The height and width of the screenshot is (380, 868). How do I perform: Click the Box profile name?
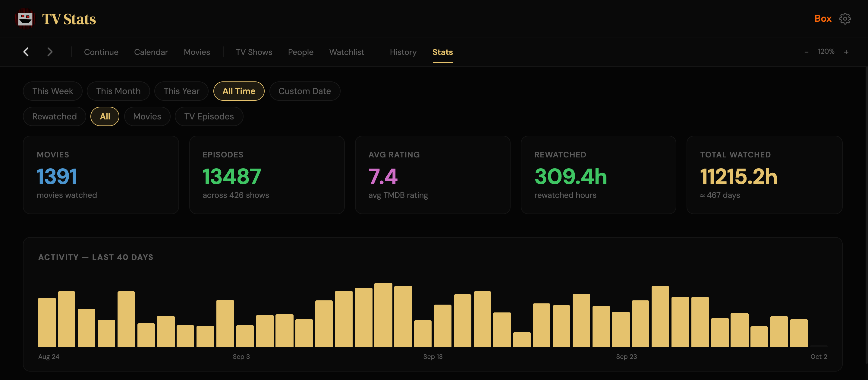pos(823,18)
